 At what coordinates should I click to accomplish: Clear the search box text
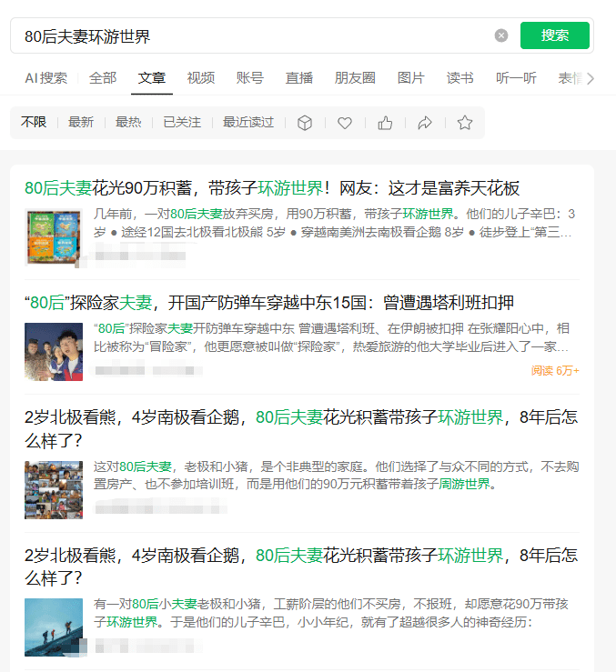501,35
